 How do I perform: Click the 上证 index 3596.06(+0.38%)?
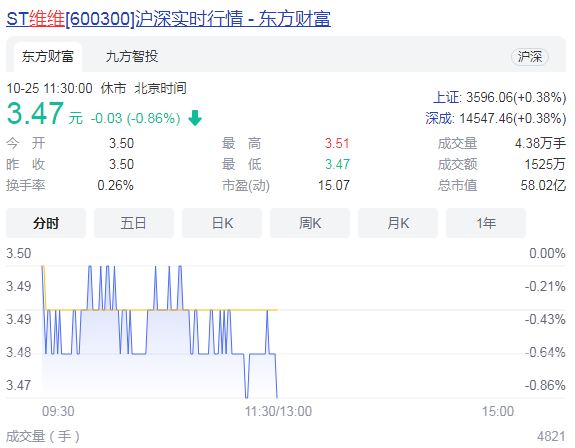[x=499, y=98]
